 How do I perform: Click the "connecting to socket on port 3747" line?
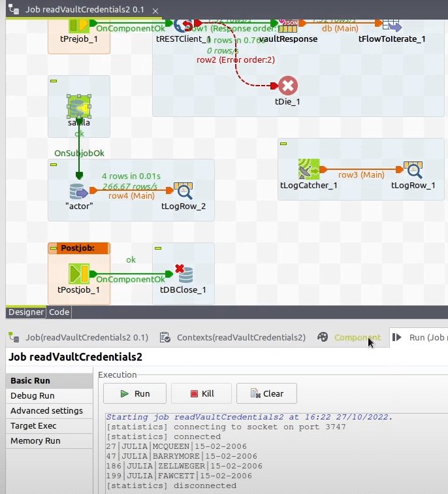(226, 427)
